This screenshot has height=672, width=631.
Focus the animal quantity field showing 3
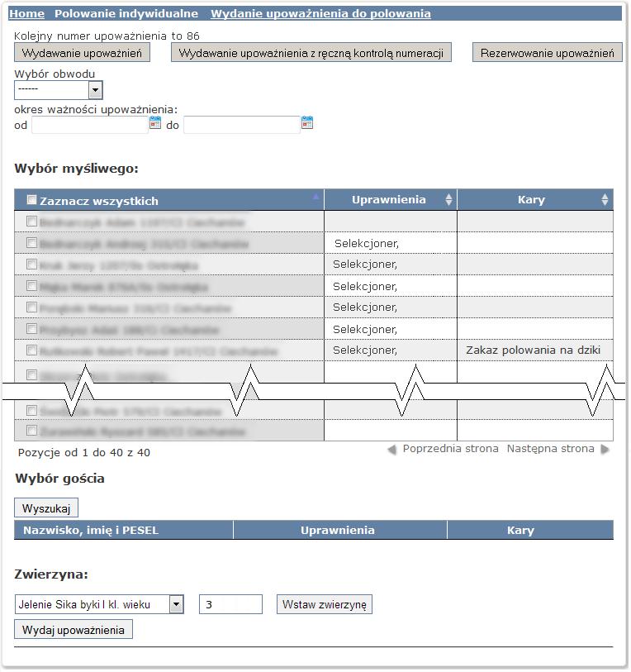coord(230,604)
